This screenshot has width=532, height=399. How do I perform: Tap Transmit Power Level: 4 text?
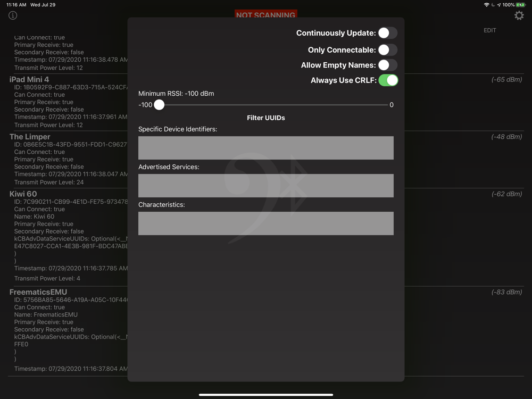coord(47,279)
